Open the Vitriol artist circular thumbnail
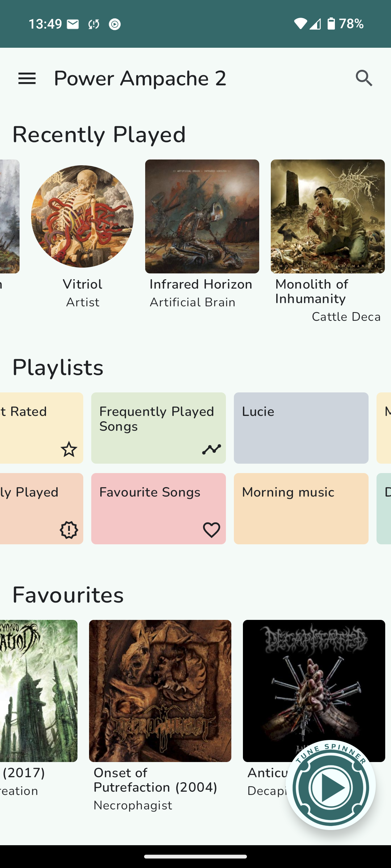 (x=82, y=216)
